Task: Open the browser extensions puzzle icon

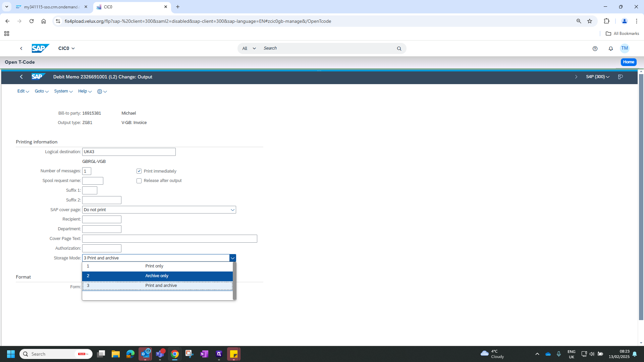Action: [606, 21]
